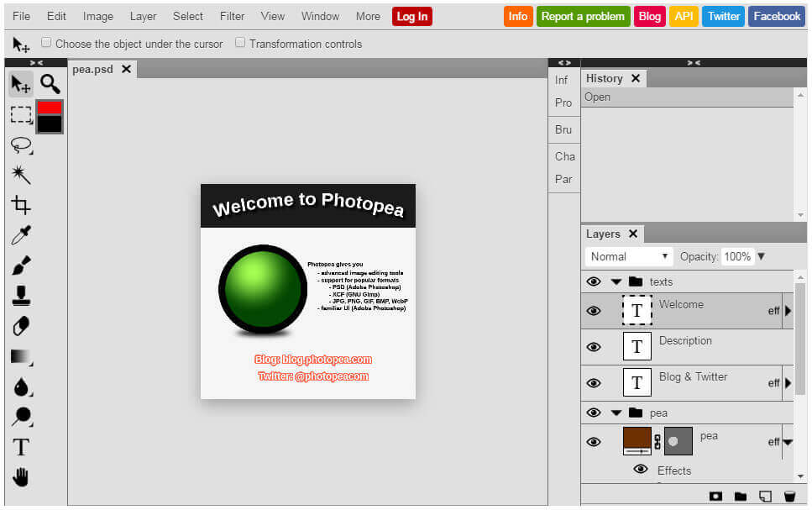This screenshot has height=510, width=812.
Task: Open the API link button
Action: pos(684,17)
